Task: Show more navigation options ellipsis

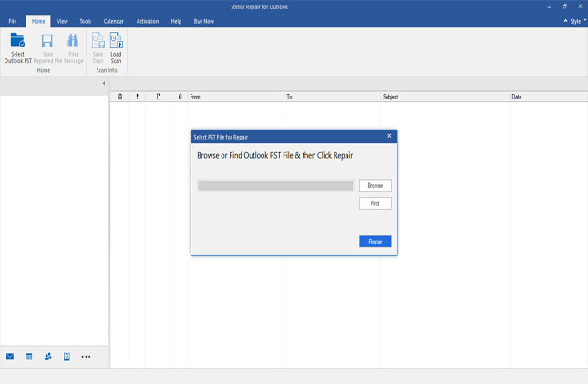Action: (x=86, y=356)
